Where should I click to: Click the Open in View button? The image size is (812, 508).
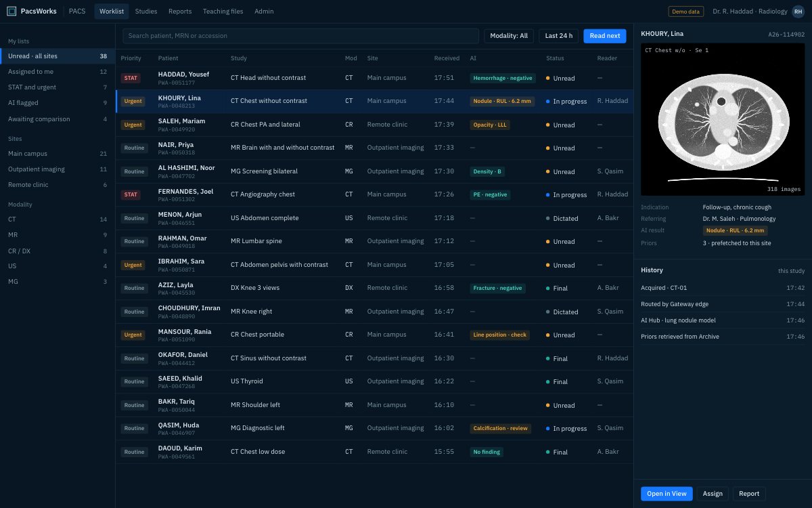coord(667,494)
